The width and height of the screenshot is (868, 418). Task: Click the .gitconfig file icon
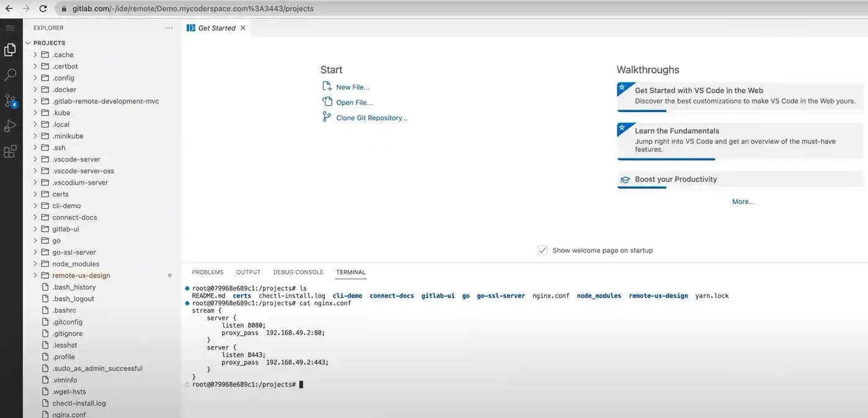(x=45, y=322)
